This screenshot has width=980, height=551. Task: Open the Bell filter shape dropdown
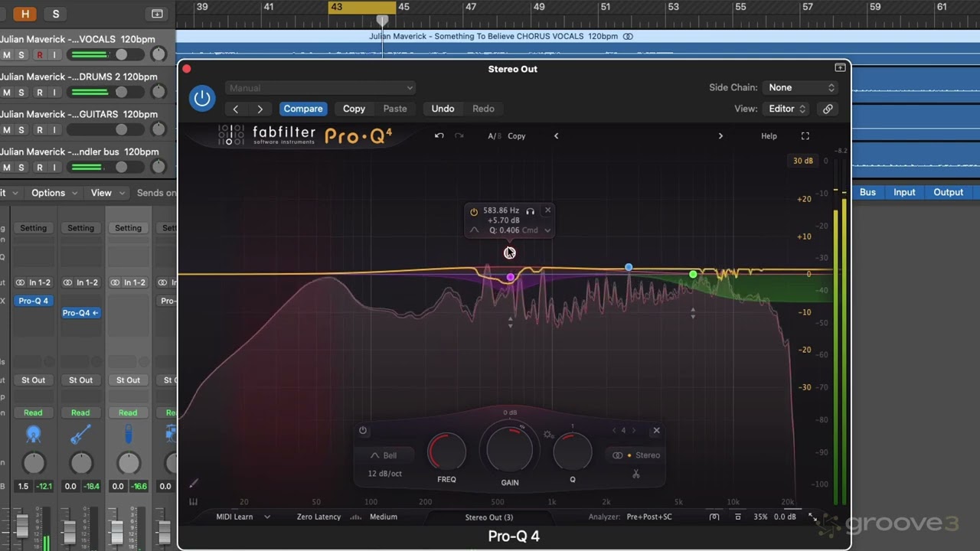coord(384,455)
